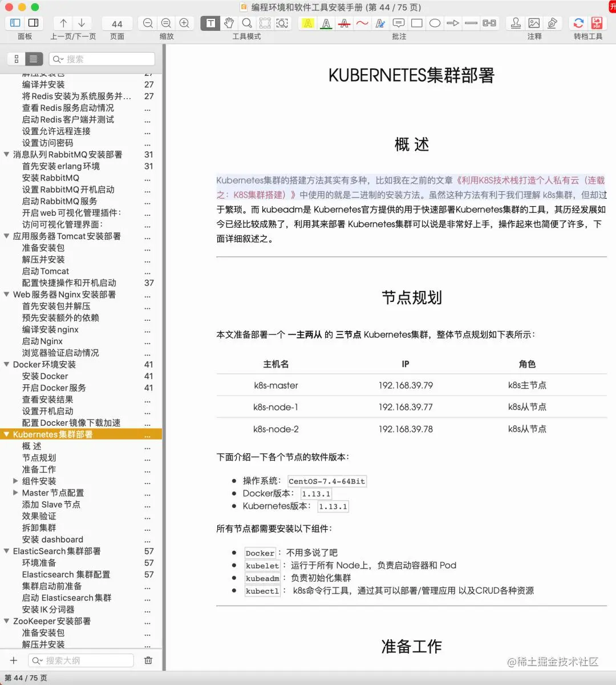The image size is (616, 685).
Task: Open 配置Docker镜像下载加速 outline entry
Action: point(71,423)
